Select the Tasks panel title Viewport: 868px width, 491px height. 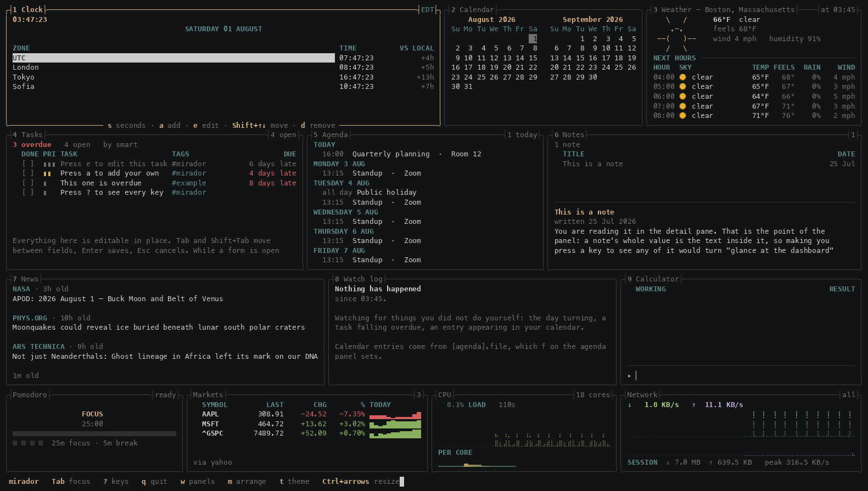(x=27, y=135)
